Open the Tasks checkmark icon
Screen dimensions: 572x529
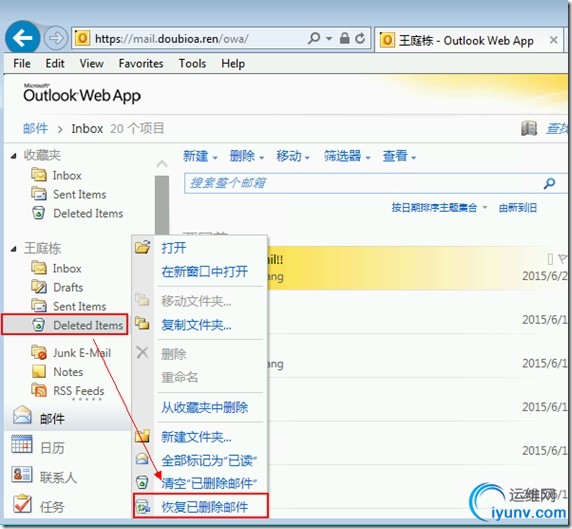pyautogui.click(x=22, y=503)
